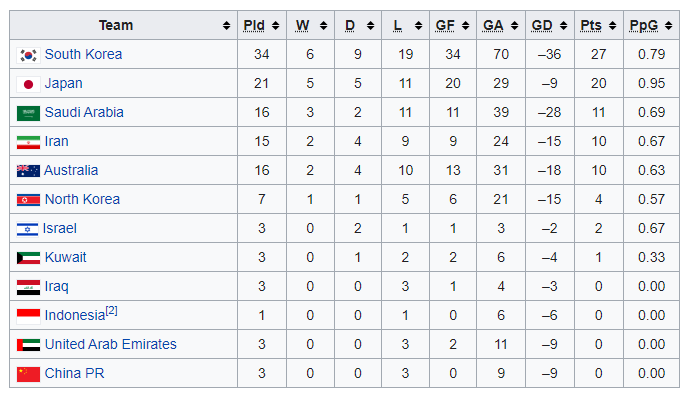Open the United Arab Emirates link
686x401 pixels.
(x=111, y=344)
